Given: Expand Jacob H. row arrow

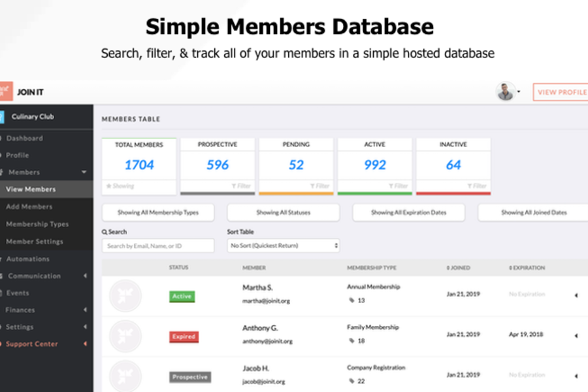Looking at the screenshot, I should point(576,376).
